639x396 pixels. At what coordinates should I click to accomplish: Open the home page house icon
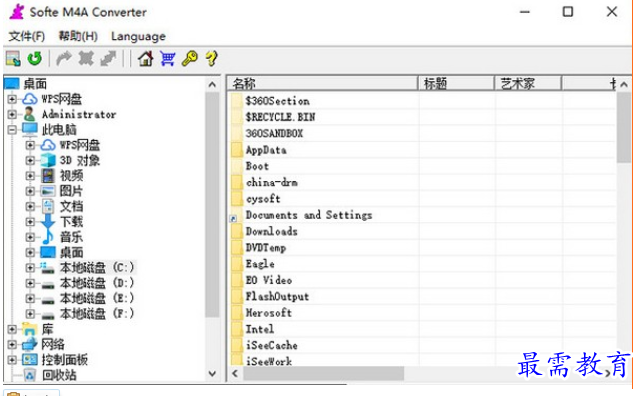[x=145, y=59]
